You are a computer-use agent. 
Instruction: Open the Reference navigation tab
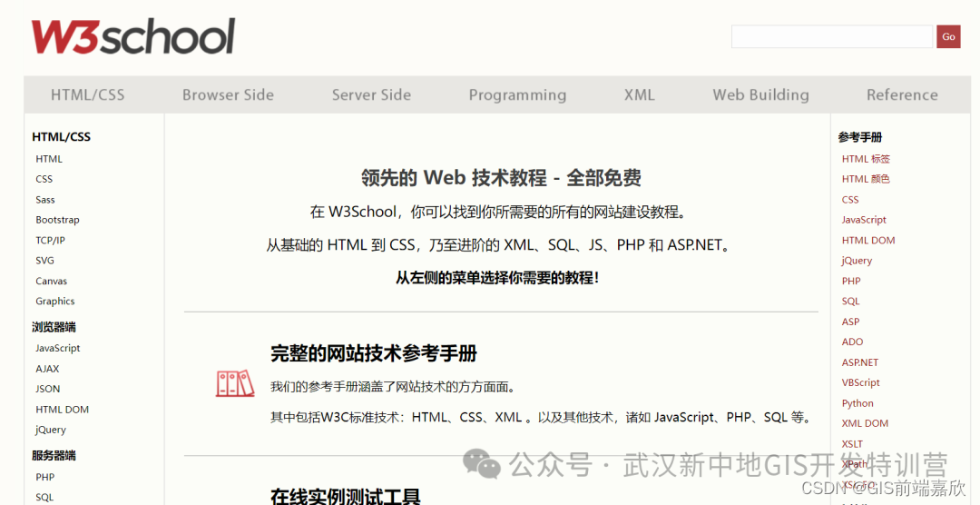pyautogui.click(x=902, y=95)
